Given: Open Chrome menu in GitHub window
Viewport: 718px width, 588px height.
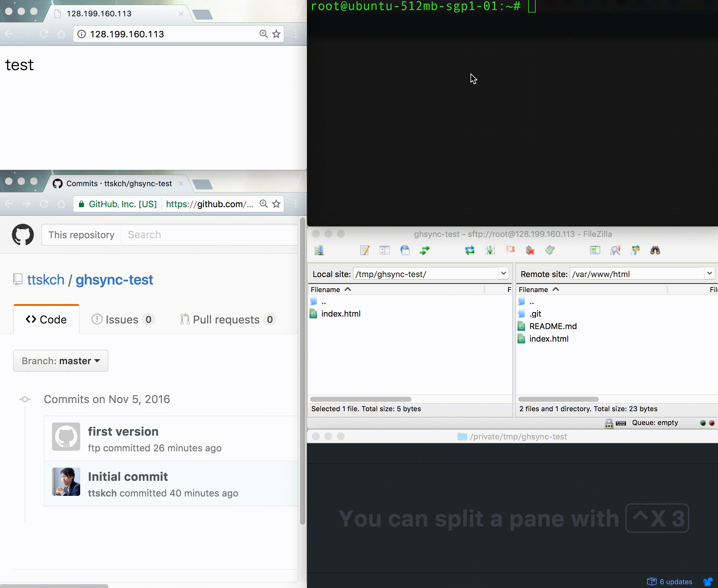Looking at the screenshot, I should click(x=296, y=204).
